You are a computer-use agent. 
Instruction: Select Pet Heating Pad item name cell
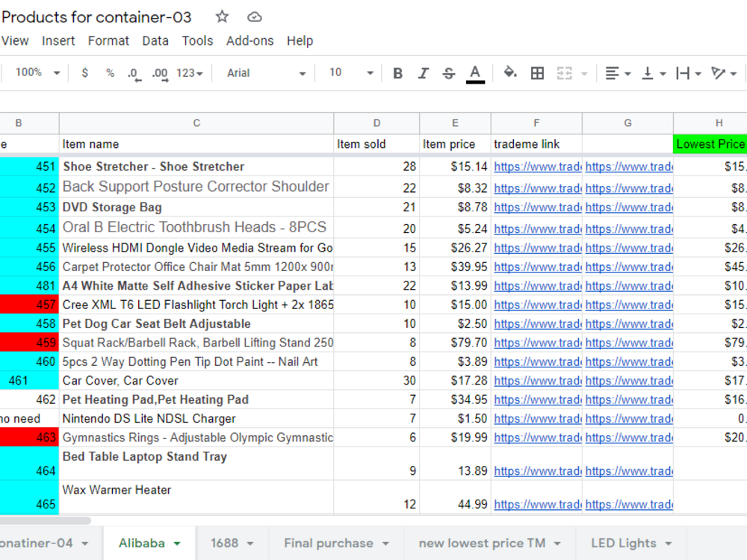point(196,399)
